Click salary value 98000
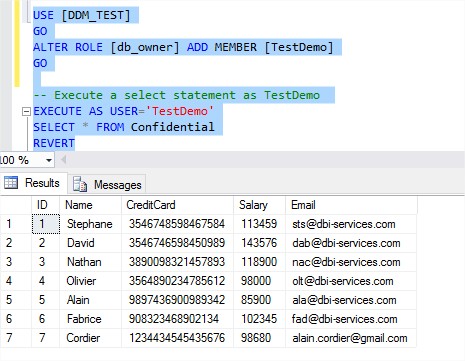This screenshot has width=465, height=361. click(x=259, y=281)
